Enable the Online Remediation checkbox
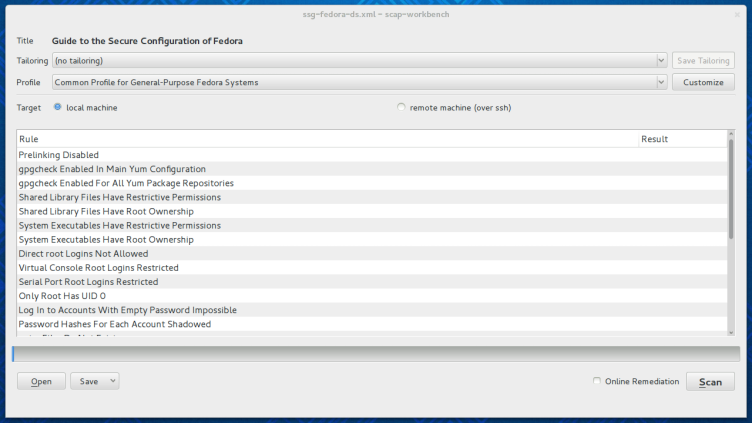The height and width of the screenshot is (423, 752). (597, 381)
